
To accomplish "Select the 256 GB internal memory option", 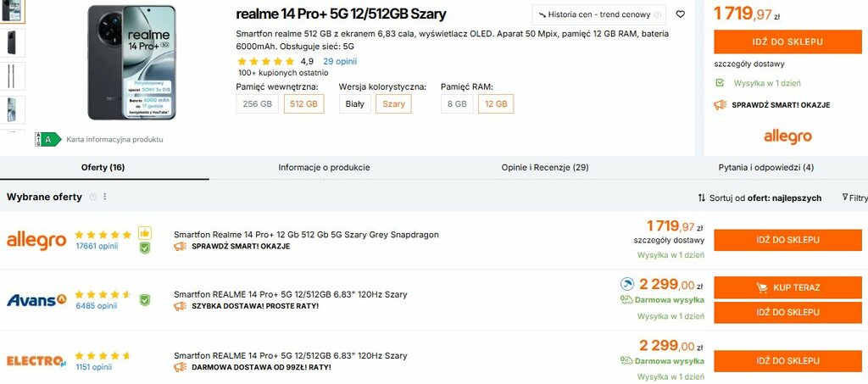I will [257, 103].
